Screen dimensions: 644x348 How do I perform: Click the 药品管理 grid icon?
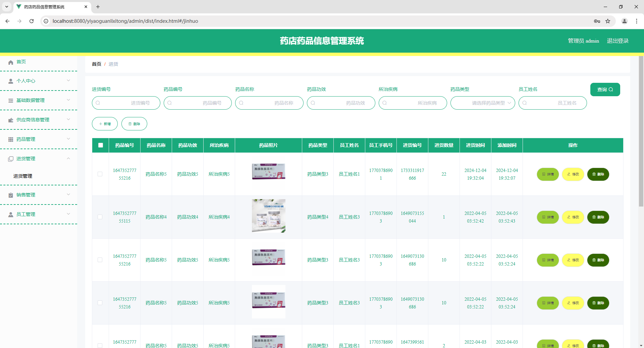point(11,139)
